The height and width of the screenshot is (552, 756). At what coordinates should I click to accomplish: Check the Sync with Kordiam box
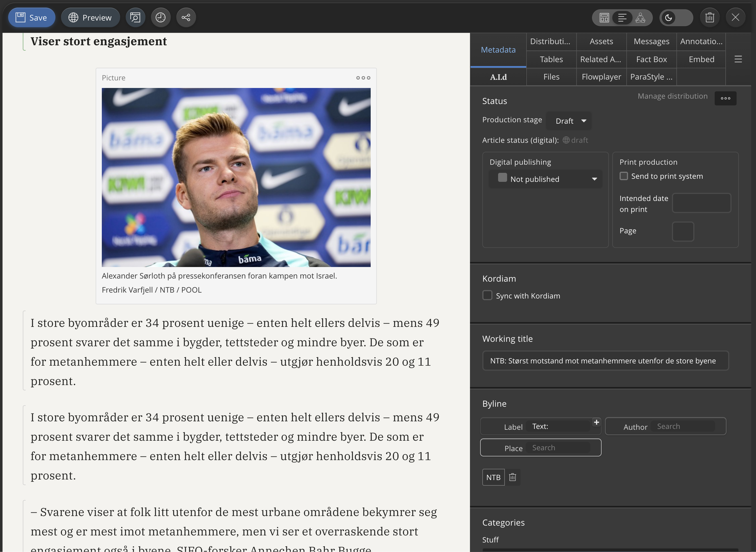click(487, 295)
